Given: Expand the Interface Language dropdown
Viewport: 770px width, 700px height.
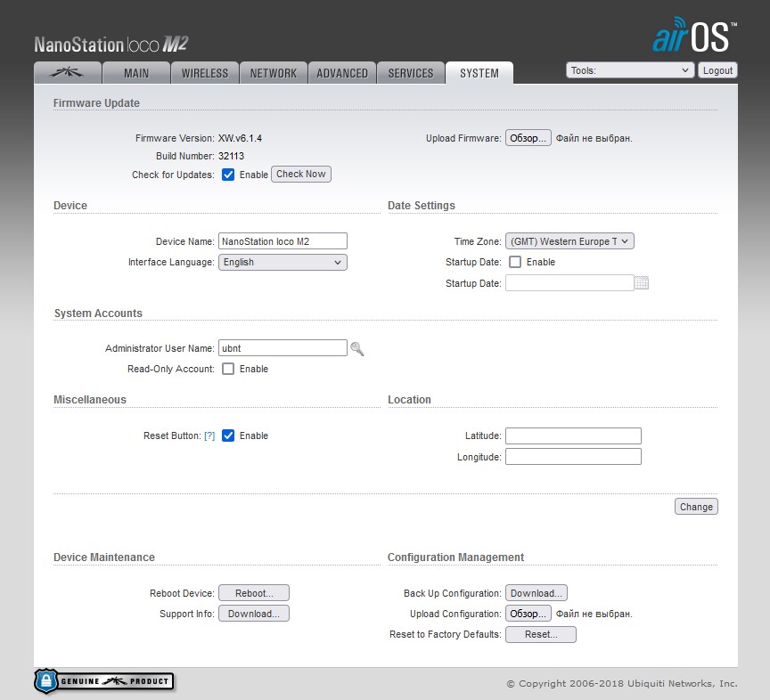Looking at the screenshot, I should point(283,262).
